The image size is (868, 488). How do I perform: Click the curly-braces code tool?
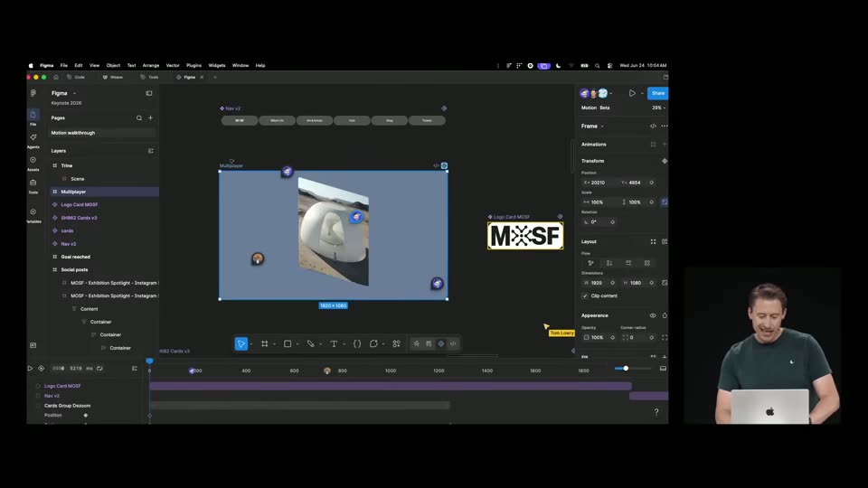pyautogui.click(x=357, y=343)
